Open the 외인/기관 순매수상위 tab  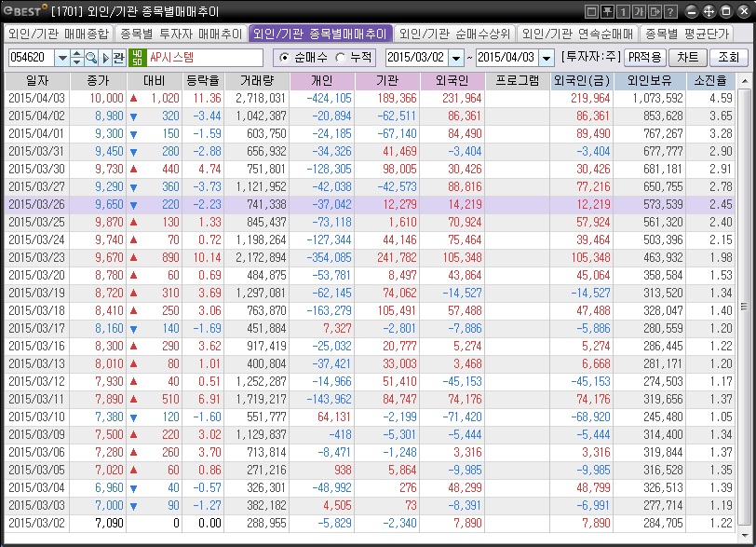point(454,34)
